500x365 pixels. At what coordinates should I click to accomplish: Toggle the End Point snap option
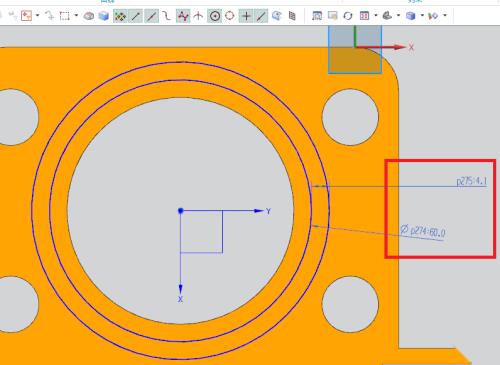(x=136, y=16)
